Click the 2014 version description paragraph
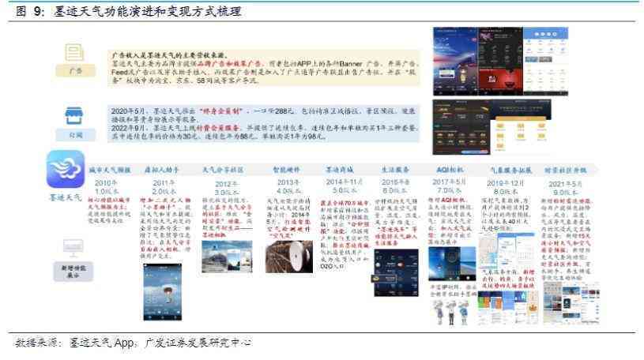Screen dimensions: 644x360 (x=345, y=234)
